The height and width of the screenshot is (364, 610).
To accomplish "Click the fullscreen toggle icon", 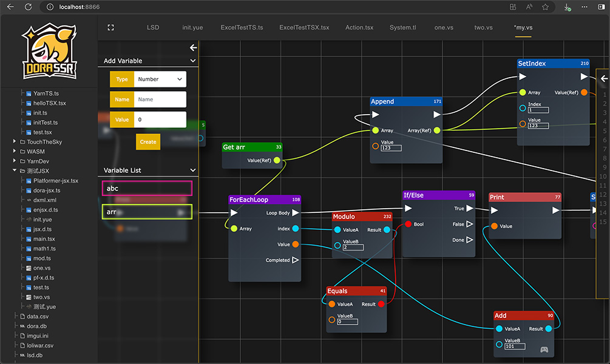I will [x=110, y=28].
